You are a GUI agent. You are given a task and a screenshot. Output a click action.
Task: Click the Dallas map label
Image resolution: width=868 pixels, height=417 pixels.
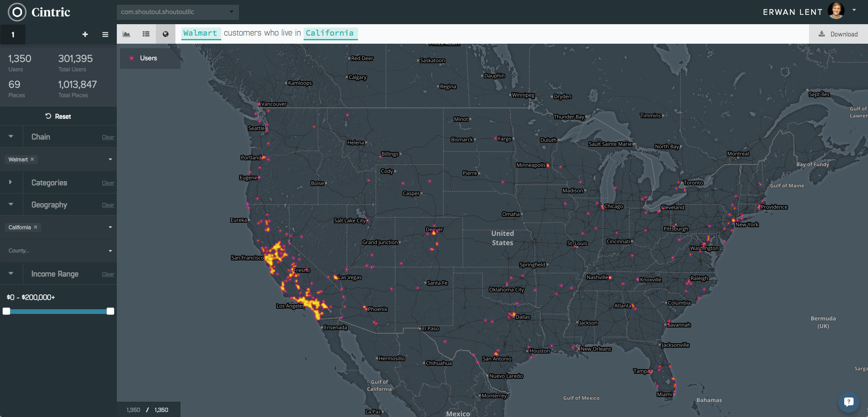[x=523, y=317]
